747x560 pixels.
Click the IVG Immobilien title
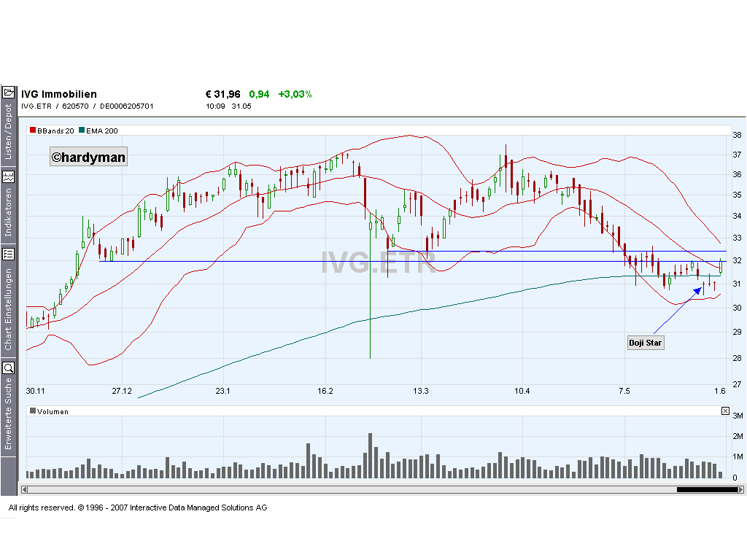click(58, 94)
